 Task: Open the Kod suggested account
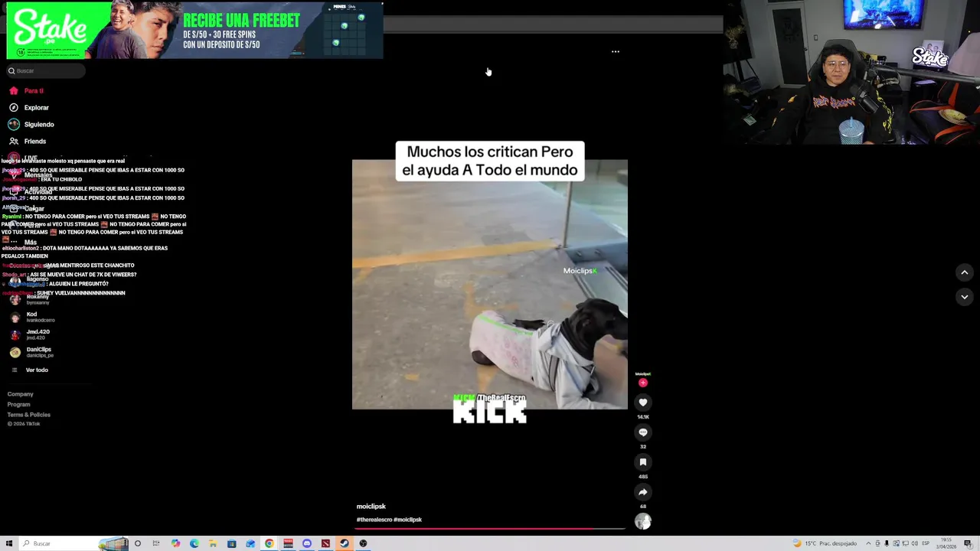coord(31,317)
